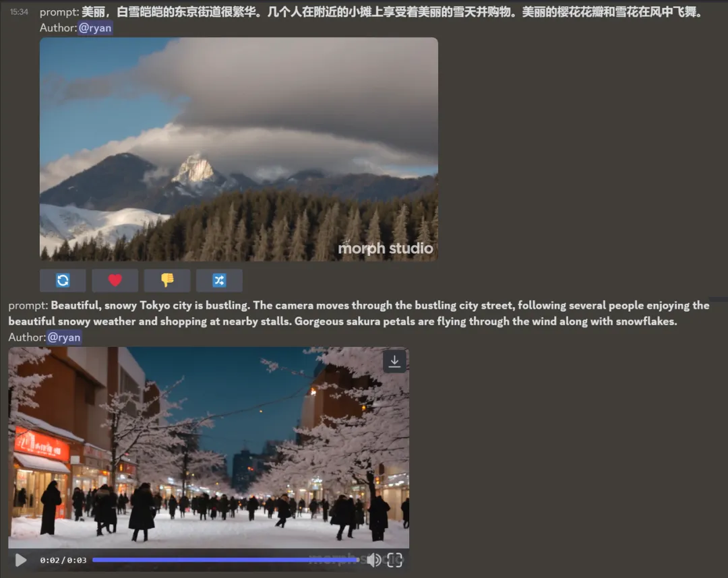
Task: Click the regenerate refresh arrows button
Action: (x=63, y=280)
